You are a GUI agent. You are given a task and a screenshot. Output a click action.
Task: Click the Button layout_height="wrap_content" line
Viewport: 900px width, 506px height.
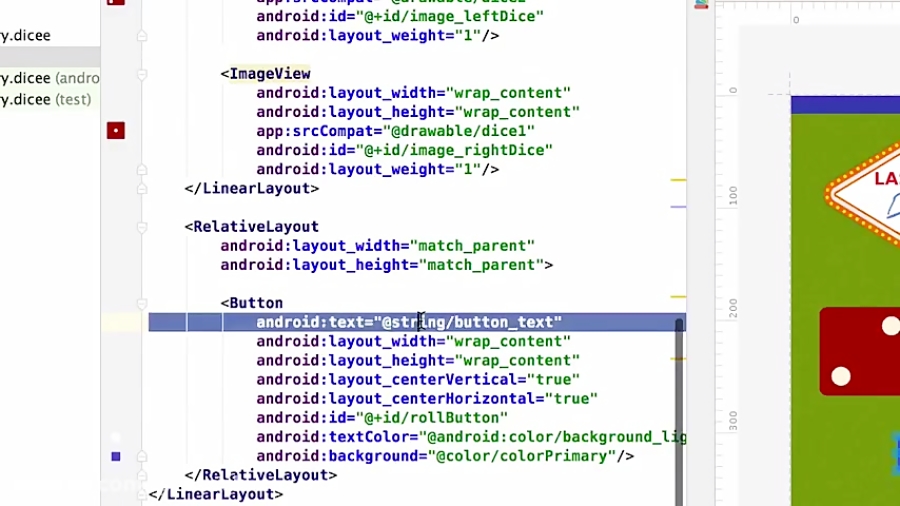click(x=418, y=360)
